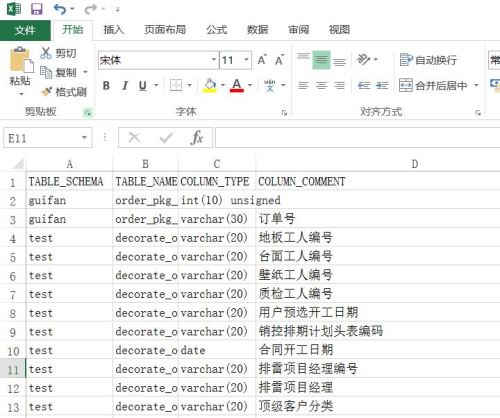Toggle middle vertical alignment
Screen dimensions: 500x418
tap(321, 60)
